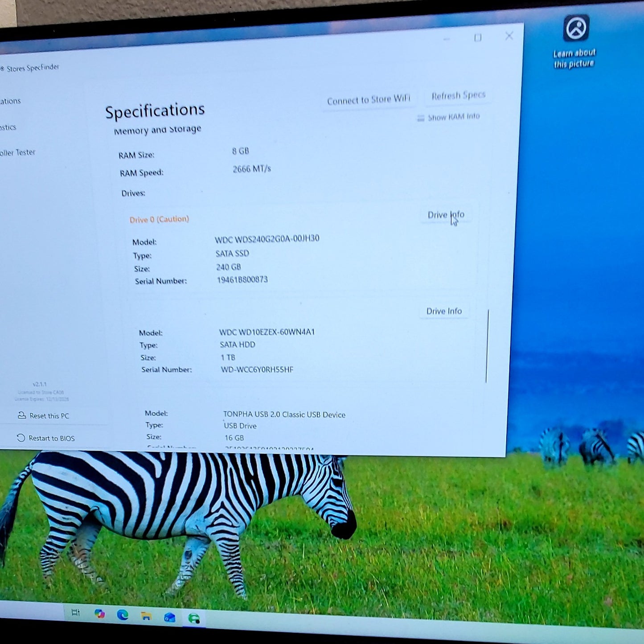This screenshot has width=644, height=644.
Task: Click the drives list scrollbar
Action: coord(488,346)
